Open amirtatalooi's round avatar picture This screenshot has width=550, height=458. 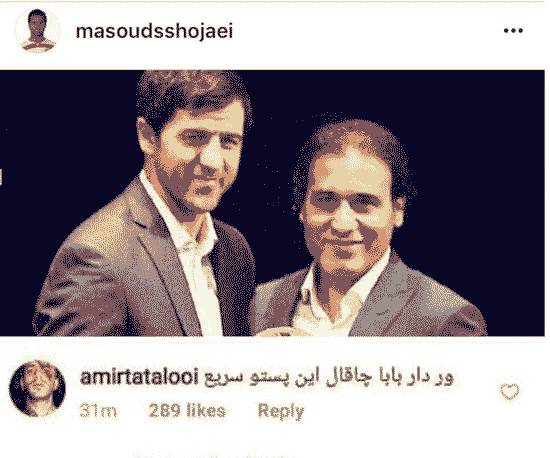click(38, 388)
